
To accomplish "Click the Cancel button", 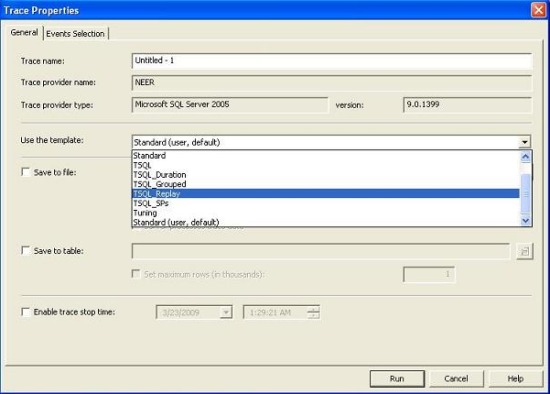I will point(456,379).
